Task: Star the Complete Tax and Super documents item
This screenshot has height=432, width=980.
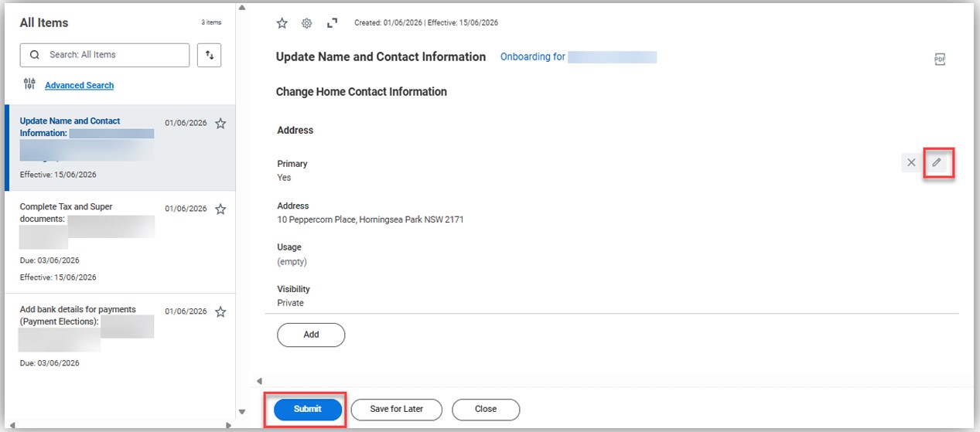Action: pos(220,209)
